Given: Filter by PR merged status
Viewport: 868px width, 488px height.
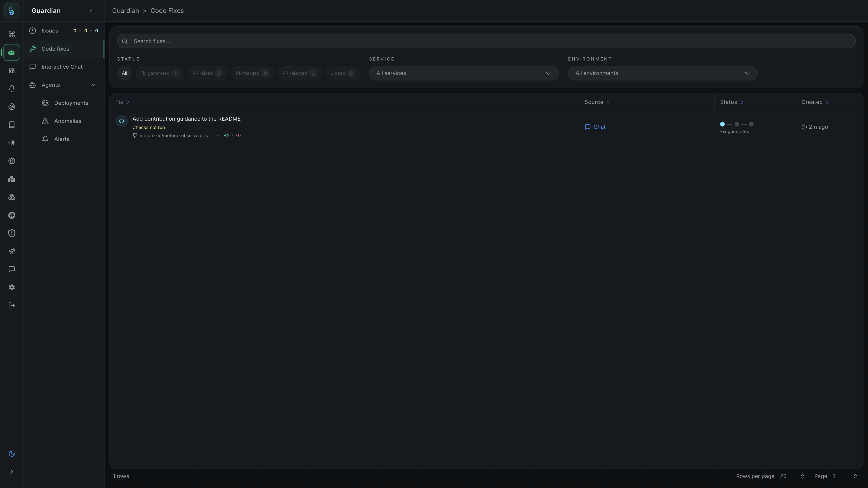Looking at the screenshot, I should pos(252,73).
